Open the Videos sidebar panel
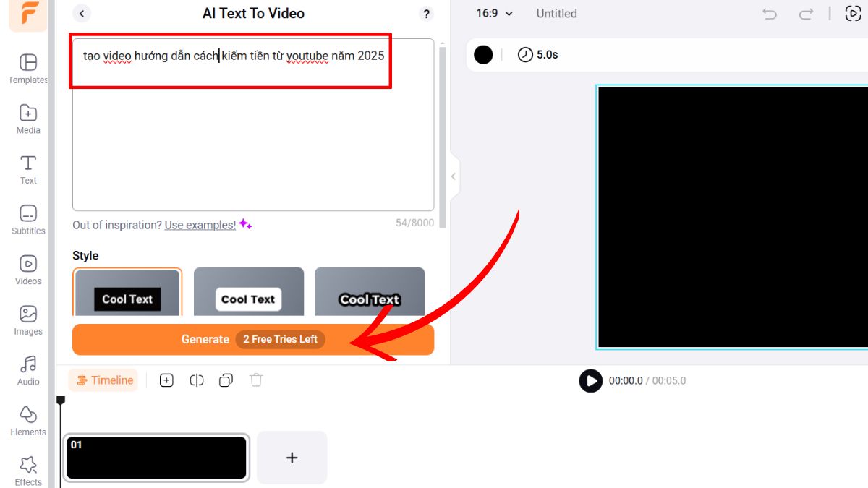The image size is (868, 488). click(28, 270)
